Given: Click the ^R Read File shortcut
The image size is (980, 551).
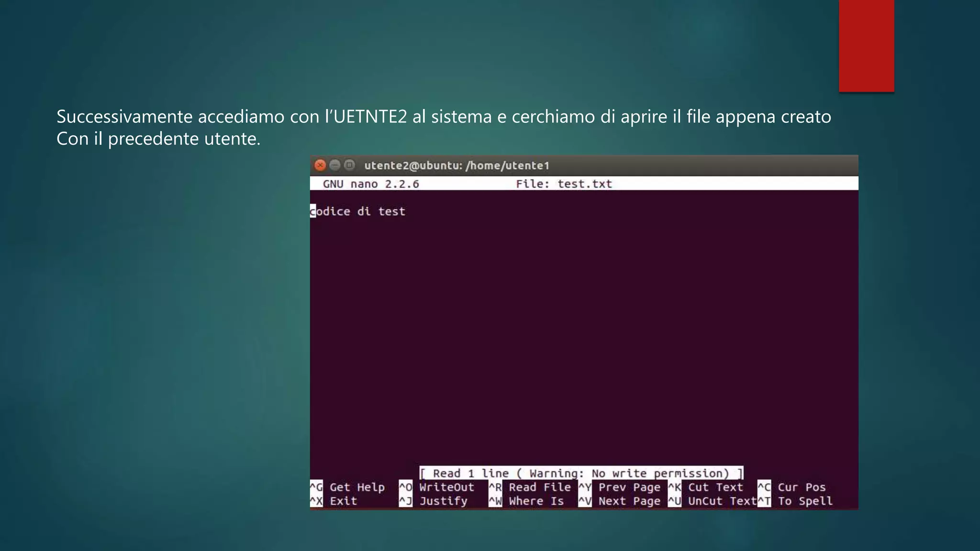Looking at the screenshot, I should click(530, 487).
